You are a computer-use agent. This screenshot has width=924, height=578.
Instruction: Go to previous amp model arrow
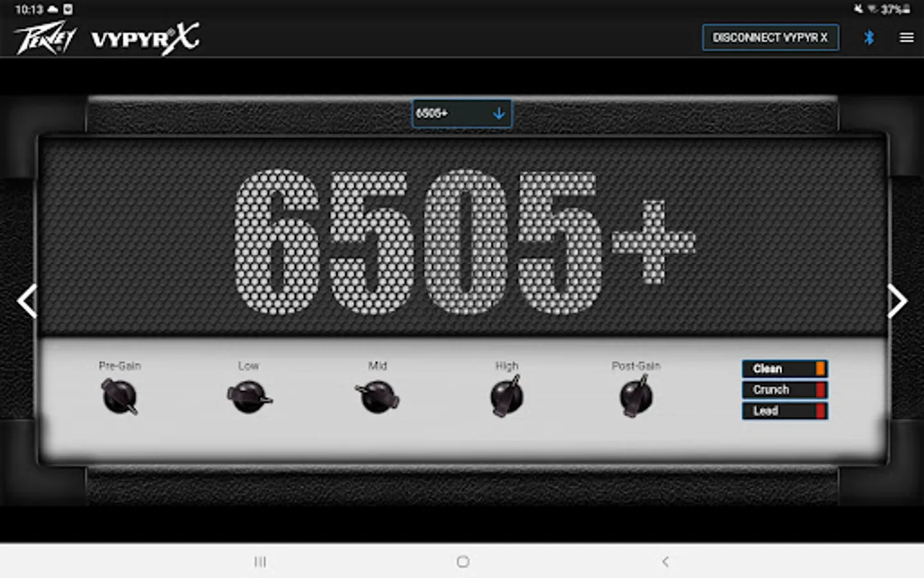coord(27,301)
